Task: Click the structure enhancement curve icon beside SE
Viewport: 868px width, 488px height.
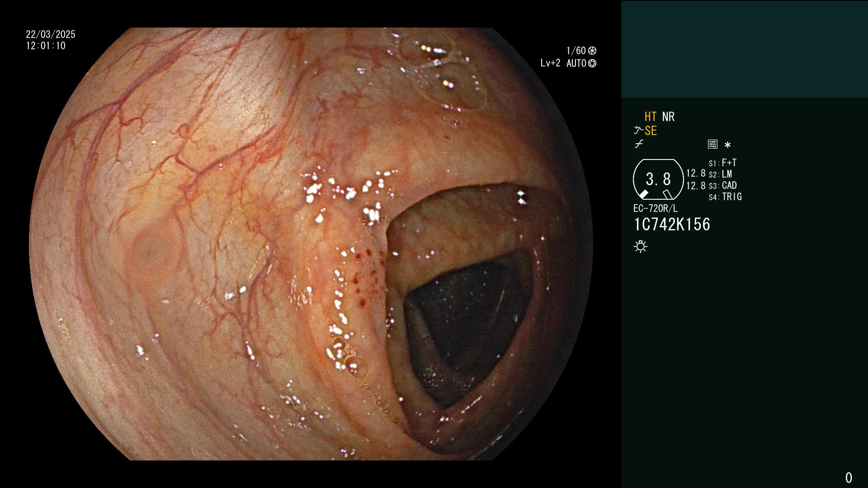Action: click(638, 131)
